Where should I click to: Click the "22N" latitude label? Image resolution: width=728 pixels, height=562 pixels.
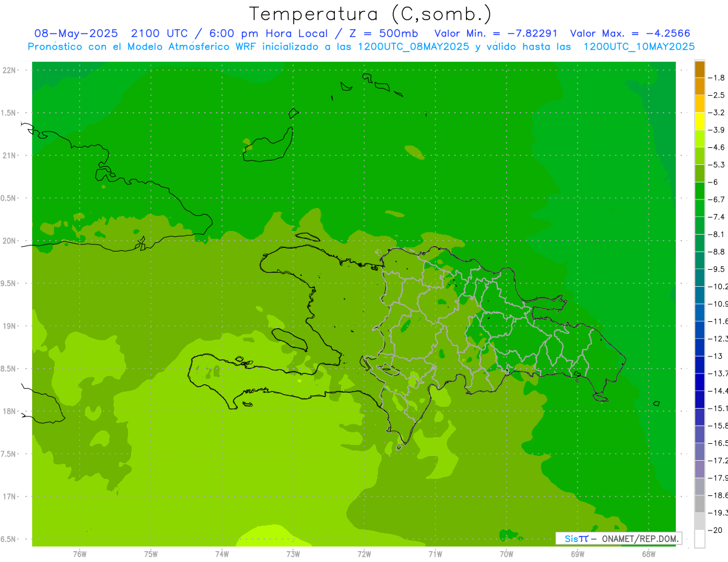[9, 70]
